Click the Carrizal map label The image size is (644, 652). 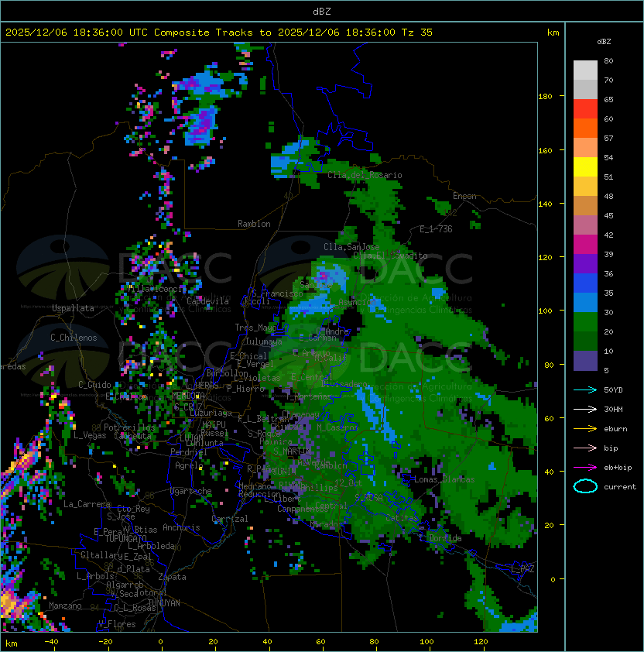(230, 519)
